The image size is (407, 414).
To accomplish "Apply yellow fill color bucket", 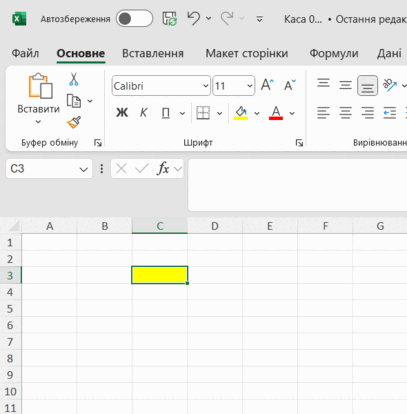I will pos(241,113).
